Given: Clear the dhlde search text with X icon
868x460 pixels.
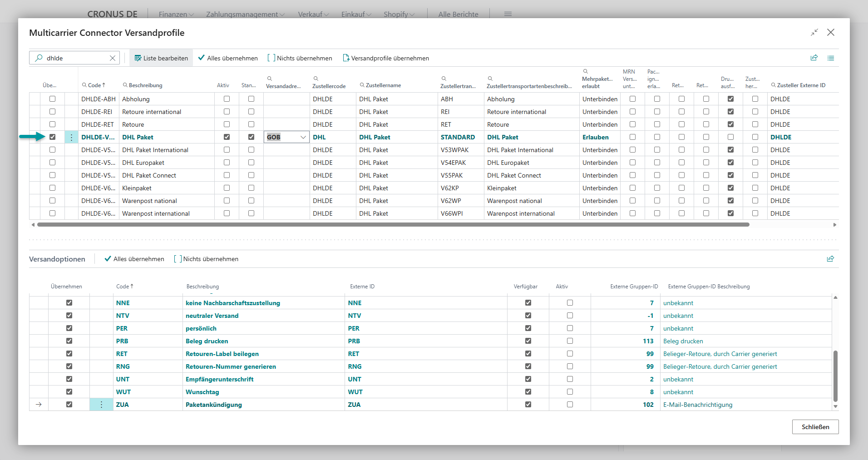Looking at the screenshot, I should click(x=113, y=58).
